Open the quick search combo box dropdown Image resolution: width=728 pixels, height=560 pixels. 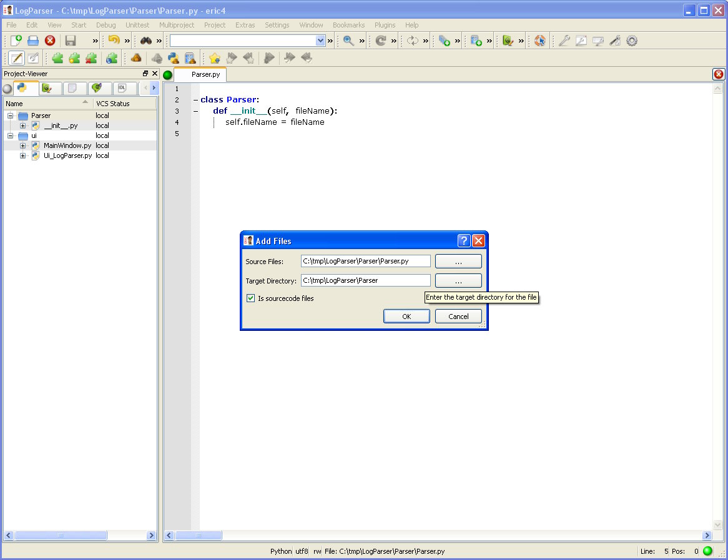coord(320,41)
